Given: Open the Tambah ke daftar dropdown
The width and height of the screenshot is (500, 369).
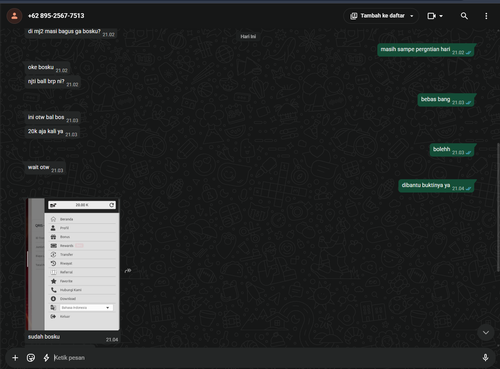Looking at the screenshot, I should 381,16.
